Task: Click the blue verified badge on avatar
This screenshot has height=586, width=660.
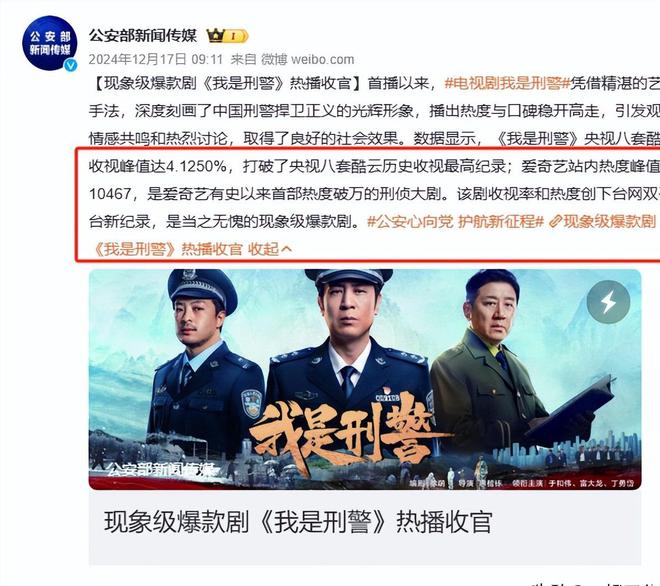Action: 70,64
